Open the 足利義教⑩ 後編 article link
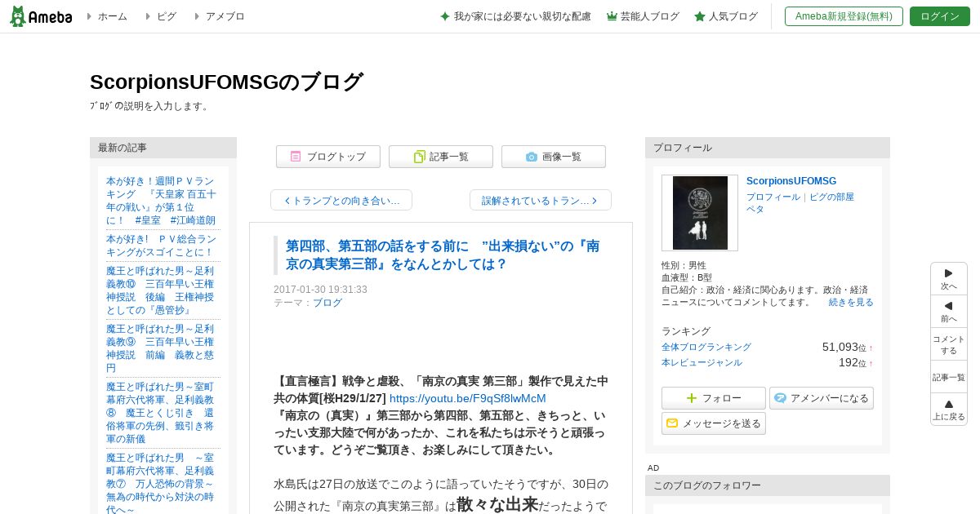980x514 pixels. tap(161, 290)
